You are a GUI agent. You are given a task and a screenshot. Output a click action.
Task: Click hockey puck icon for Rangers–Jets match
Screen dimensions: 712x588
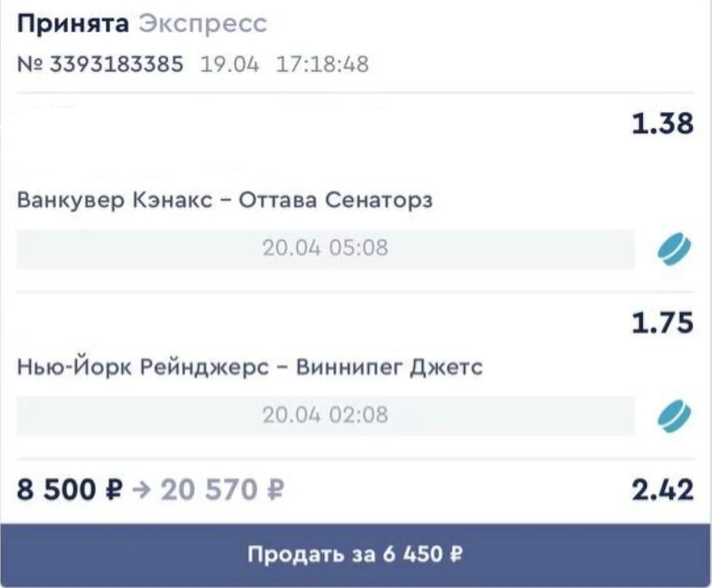(x=674, y=415)
